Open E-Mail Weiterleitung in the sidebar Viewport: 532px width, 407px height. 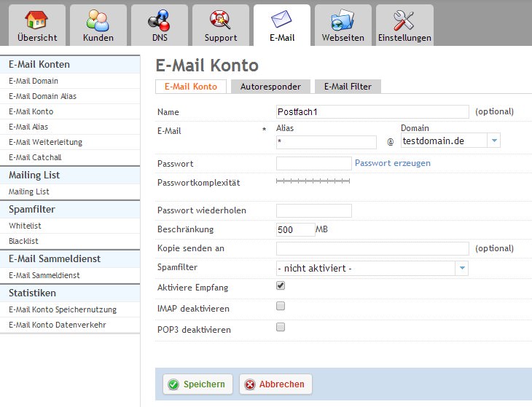click(45, 142)
